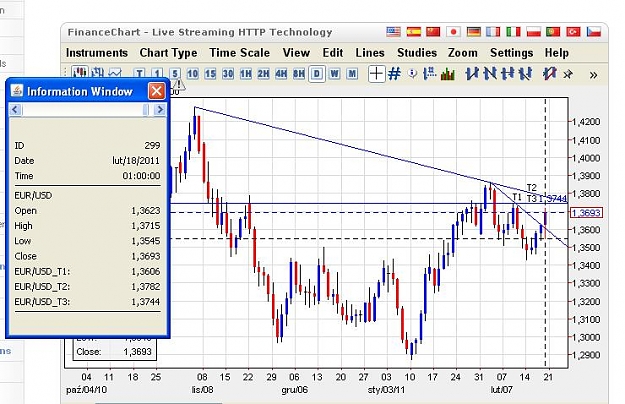Toggle the volume bars icon
This screenshot has height=404, width=625.
pyautogui.click(x=448, y=74)
